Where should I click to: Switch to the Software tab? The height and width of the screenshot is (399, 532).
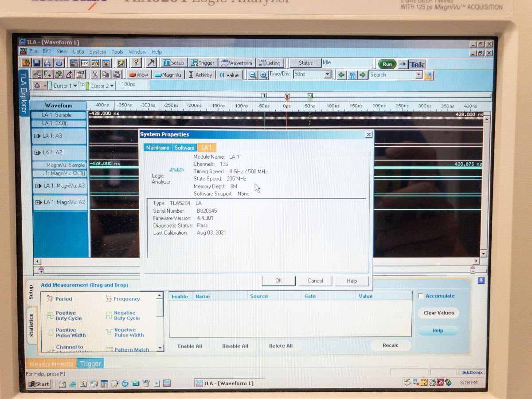184,148
